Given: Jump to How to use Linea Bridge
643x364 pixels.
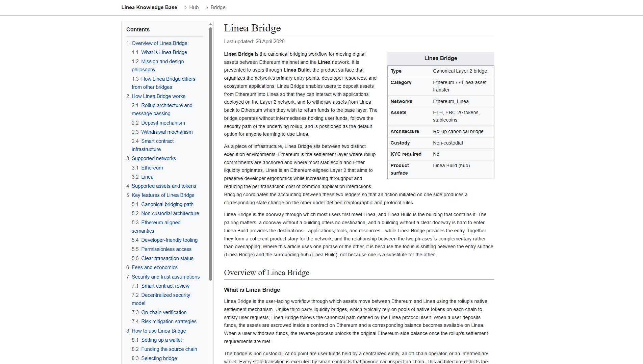Looking at the screenshot, I should coord(159,331).
